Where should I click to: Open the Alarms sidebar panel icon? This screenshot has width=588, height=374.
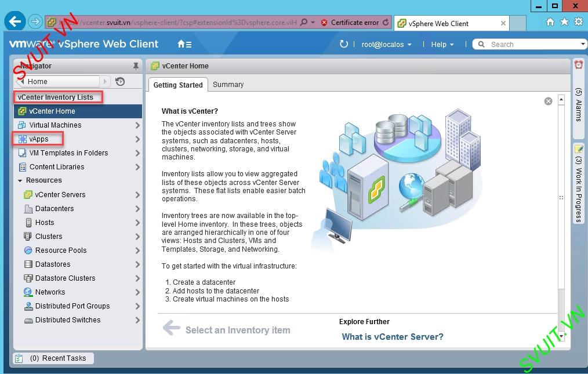(579, 65)
